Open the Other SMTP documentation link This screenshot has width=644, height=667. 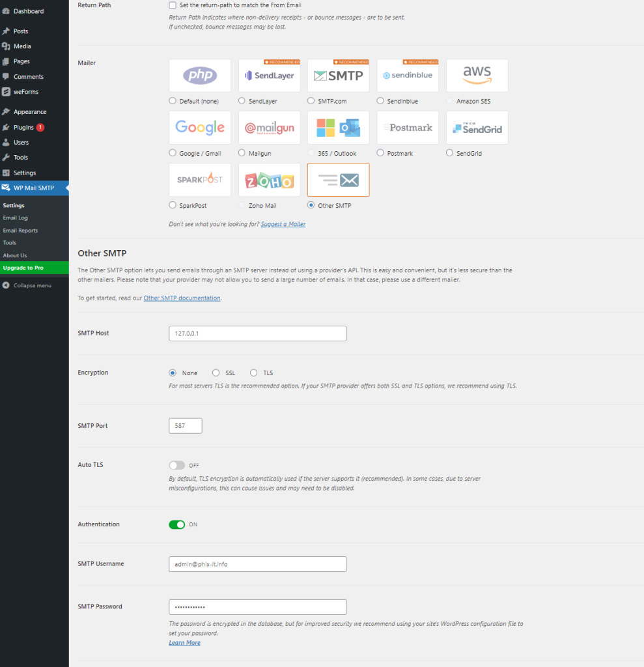tap(182, 298)
